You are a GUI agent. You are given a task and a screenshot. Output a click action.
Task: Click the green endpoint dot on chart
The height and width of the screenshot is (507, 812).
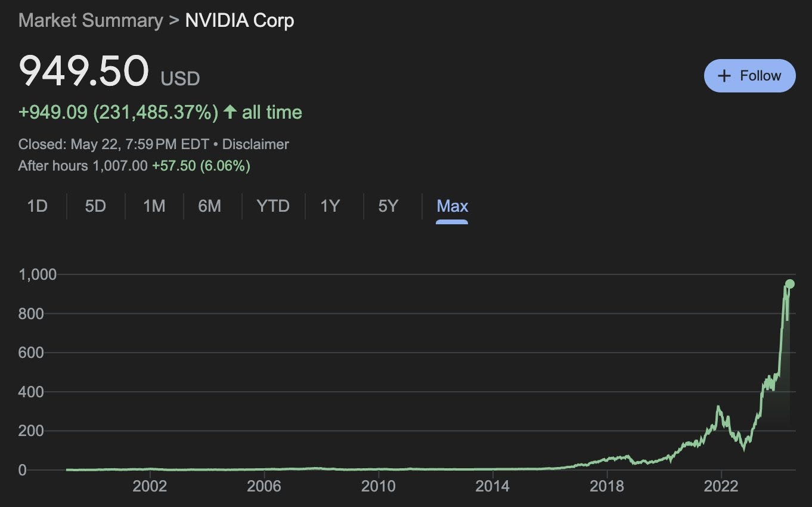point(790,284)
